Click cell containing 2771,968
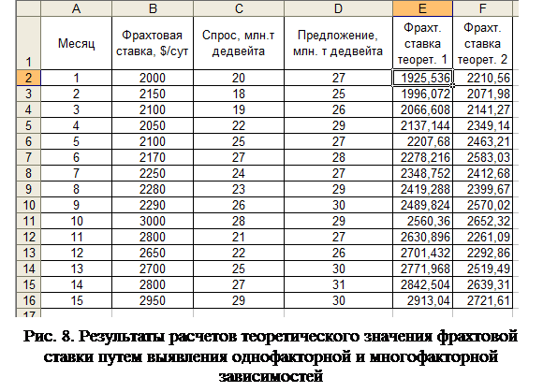The width and height of the screenshot is (543, 392). tap(422, 269)
